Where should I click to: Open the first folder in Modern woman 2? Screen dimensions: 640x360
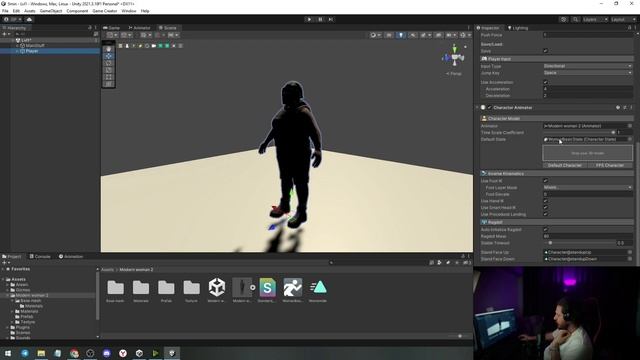click(116, 287)
